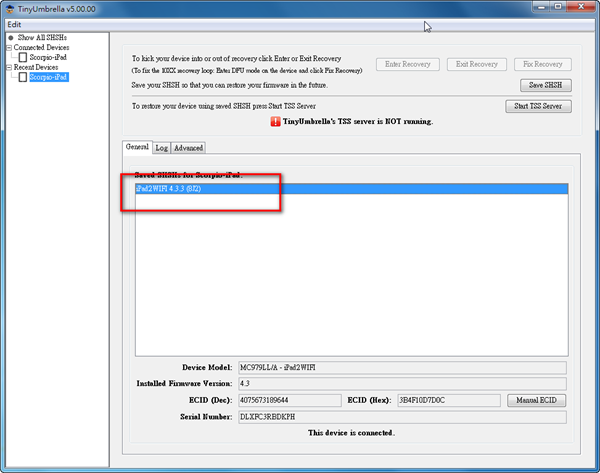Select Show All SHSHs entry
The height and width of the screenshot is (473, 600).
pyautogui.click(x=42, y=38)
